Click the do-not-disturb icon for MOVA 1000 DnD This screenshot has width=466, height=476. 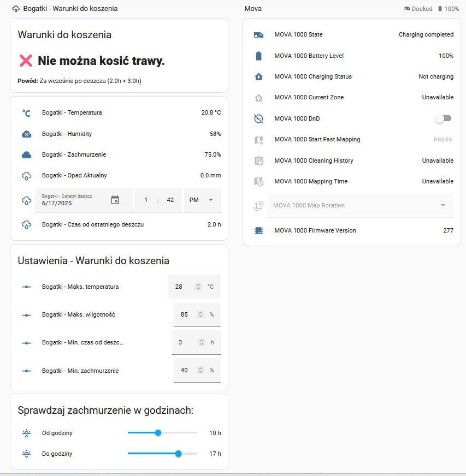pyautogui.click(x=258, y=118)
